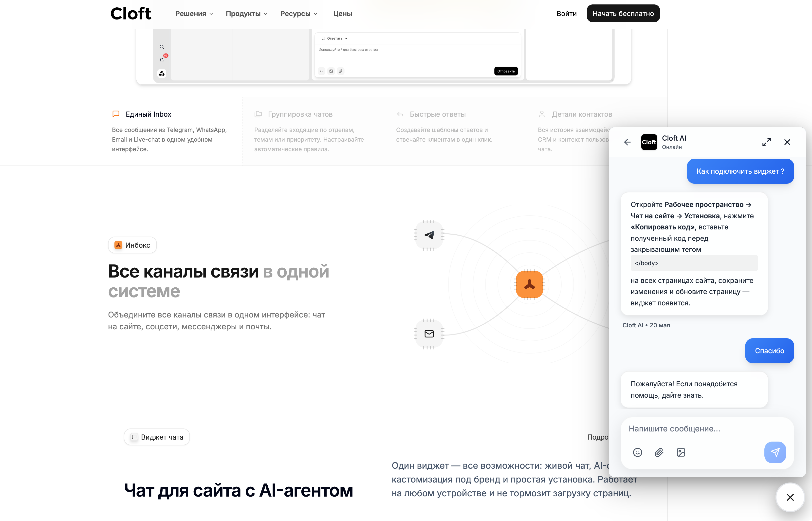Go back using chat widget arrow
812x521 pixels.
[627, 142]
